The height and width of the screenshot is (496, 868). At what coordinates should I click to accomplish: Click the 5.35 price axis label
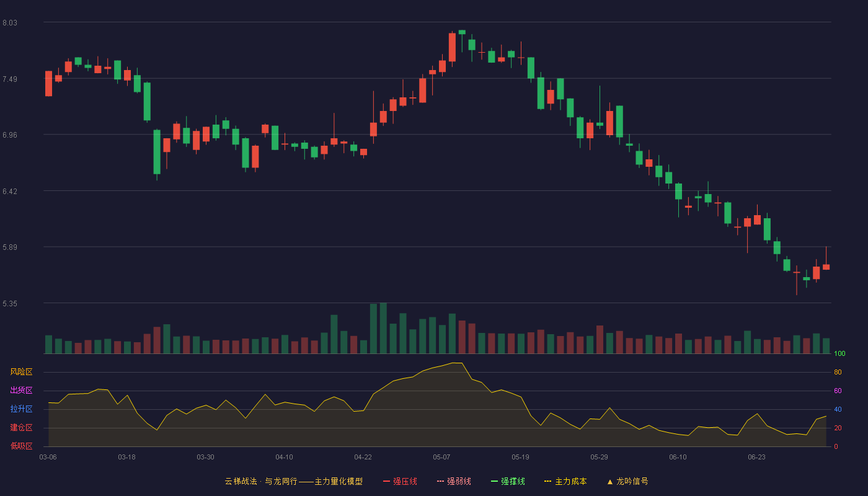(x=10, y=304)
